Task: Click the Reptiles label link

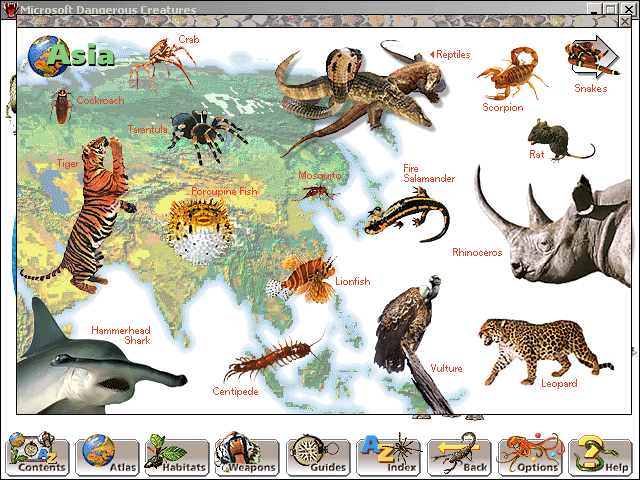Action: click(450, 54)
